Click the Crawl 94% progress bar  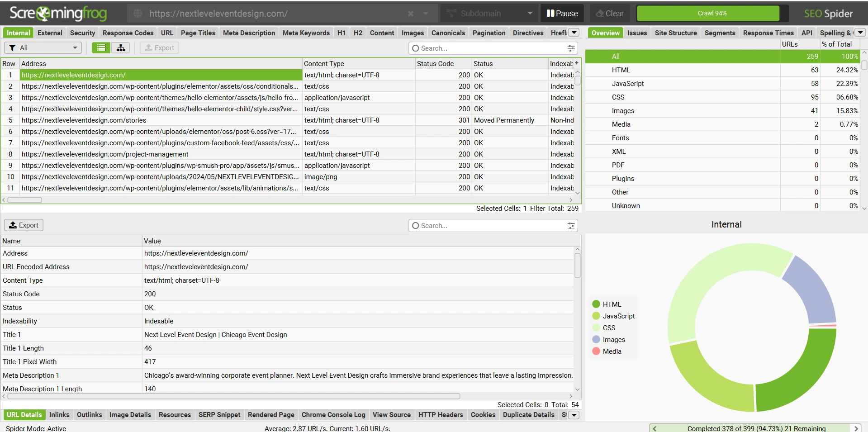(x=712, y=14)
